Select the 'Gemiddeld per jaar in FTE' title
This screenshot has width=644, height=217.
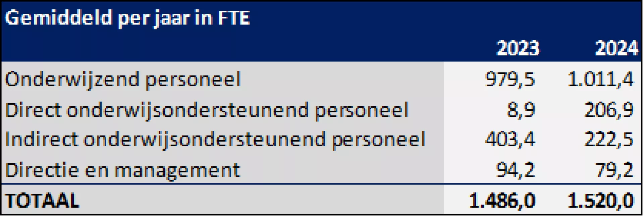[x=127, y=18]
